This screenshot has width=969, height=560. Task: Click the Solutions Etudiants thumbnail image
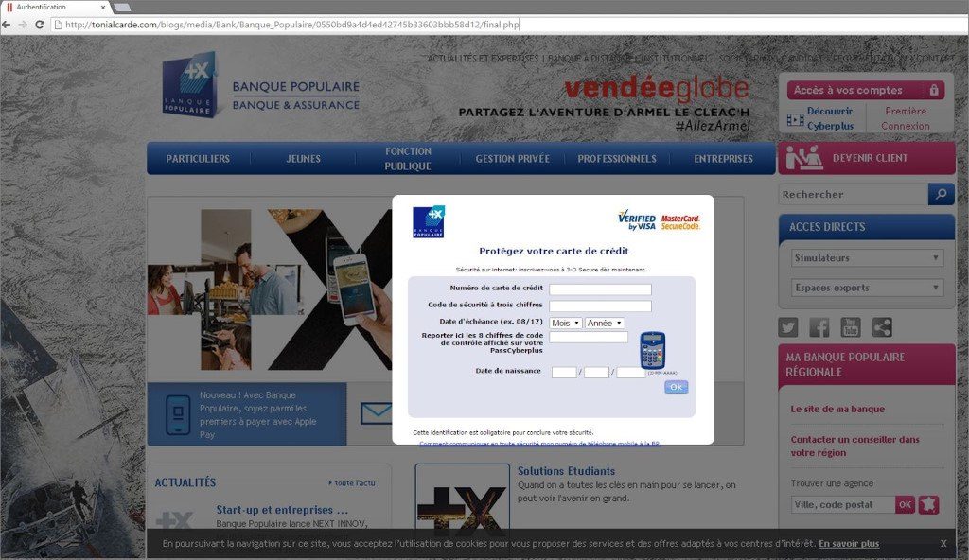pyautogui.click(x=462, y=500)
